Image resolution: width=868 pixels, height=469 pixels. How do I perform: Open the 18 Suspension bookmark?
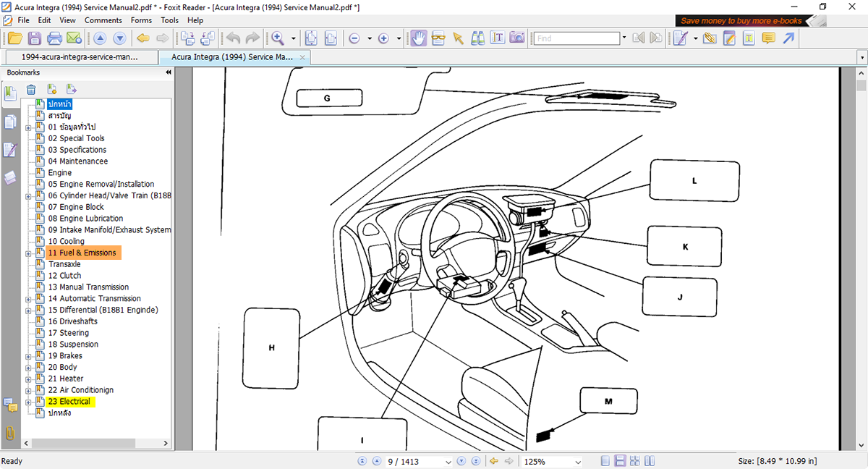click(x=73, y=345)
